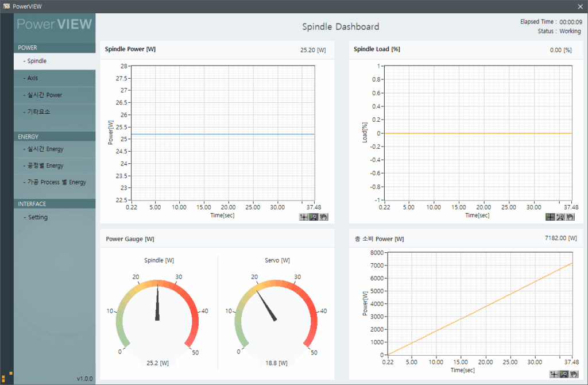The width and height of the screenshot is (588, 385).
Task: Select the cursor tool on 총 소비 Power graph
Action: [554, 374]
